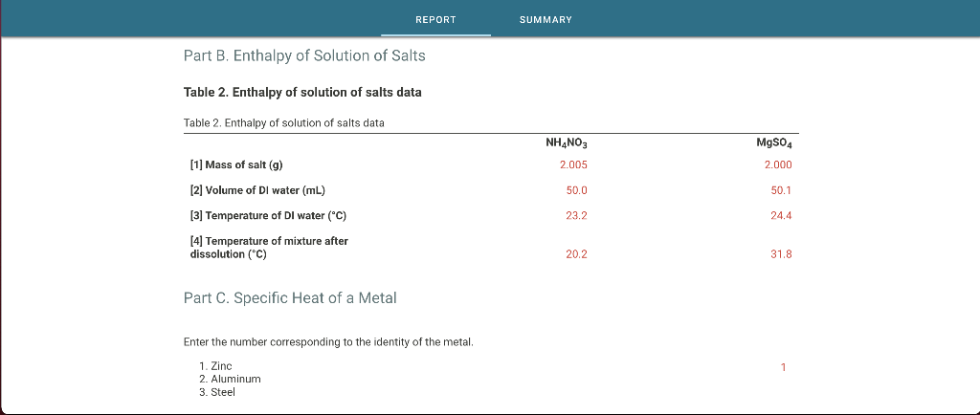Click the NH4NO3 water volume value 50.0
Screen dimensions: 980x415
pos(576,190)
